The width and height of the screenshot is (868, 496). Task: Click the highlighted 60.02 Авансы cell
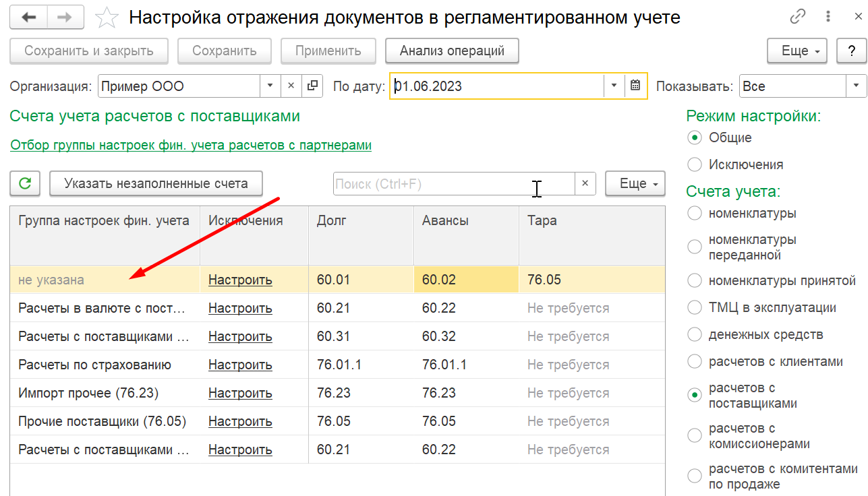[x=467, y=280]
